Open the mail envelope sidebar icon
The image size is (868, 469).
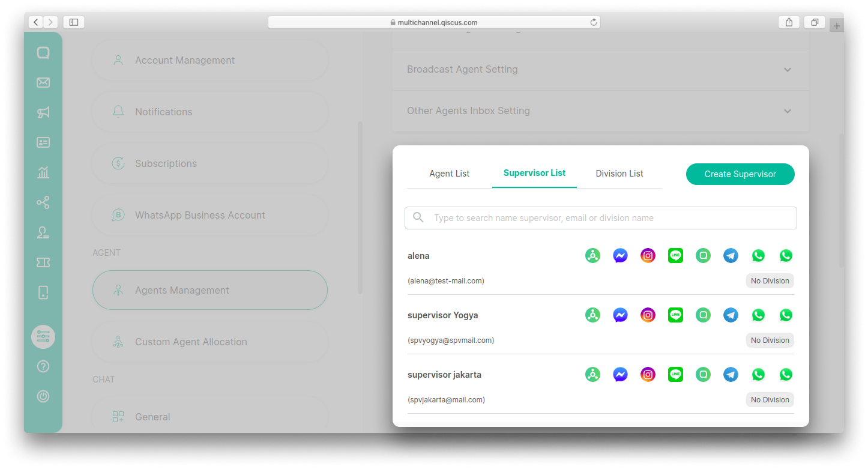pyautogui.click(x=43, y=83)
